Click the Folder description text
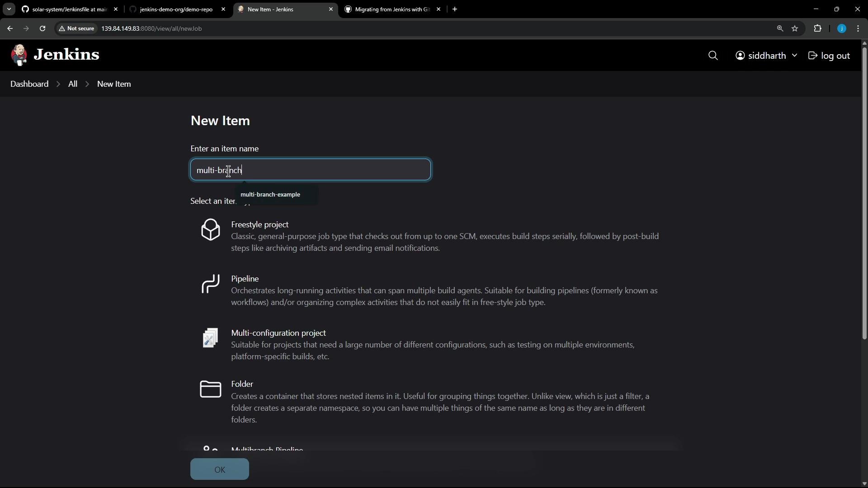Screen dimensions: 868x488 [x=440, y=408]
